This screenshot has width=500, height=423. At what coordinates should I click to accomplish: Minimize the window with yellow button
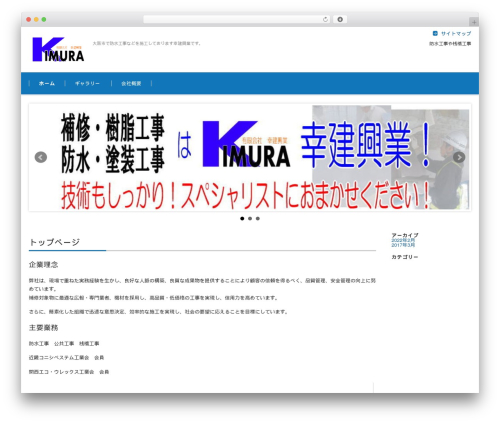point(36,19)
